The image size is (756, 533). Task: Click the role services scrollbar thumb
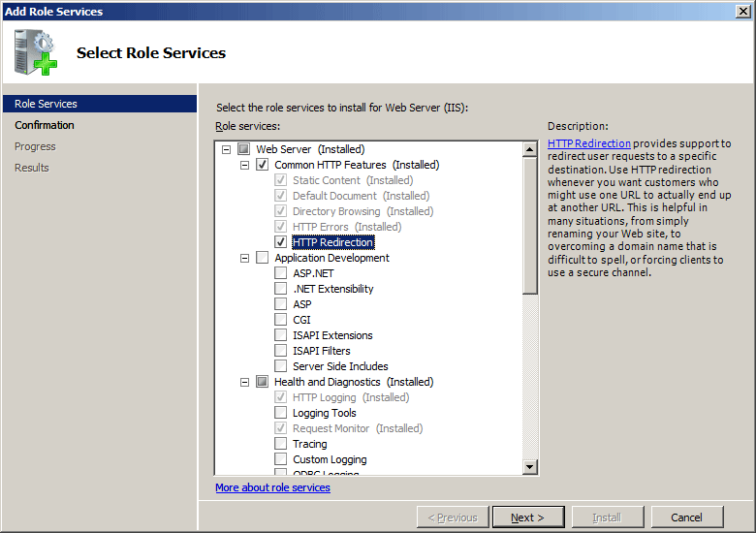530,225
